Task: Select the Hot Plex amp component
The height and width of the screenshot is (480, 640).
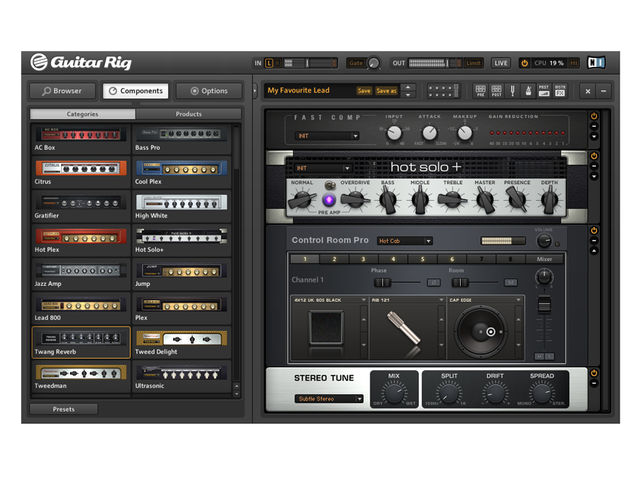Action: coord(81,241)
